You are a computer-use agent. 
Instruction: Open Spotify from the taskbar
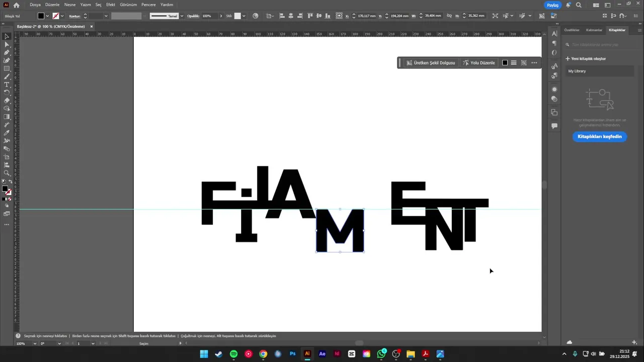233,354
